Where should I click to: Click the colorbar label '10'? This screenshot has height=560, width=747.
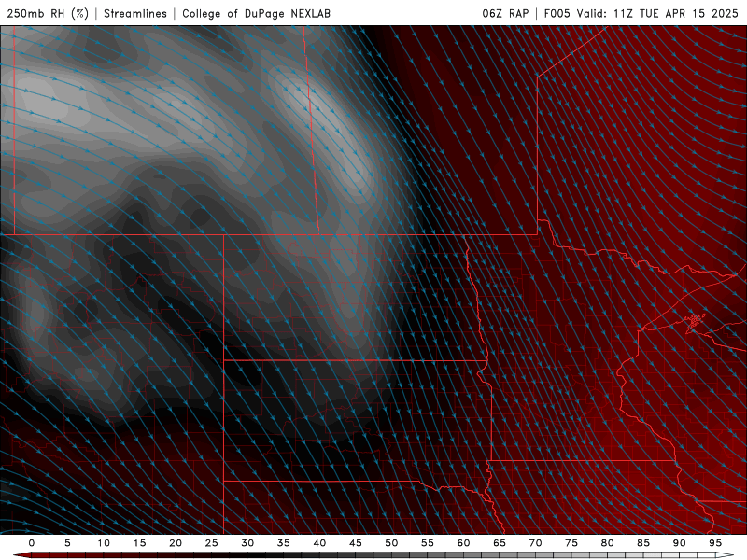click(x=104, y=543)
